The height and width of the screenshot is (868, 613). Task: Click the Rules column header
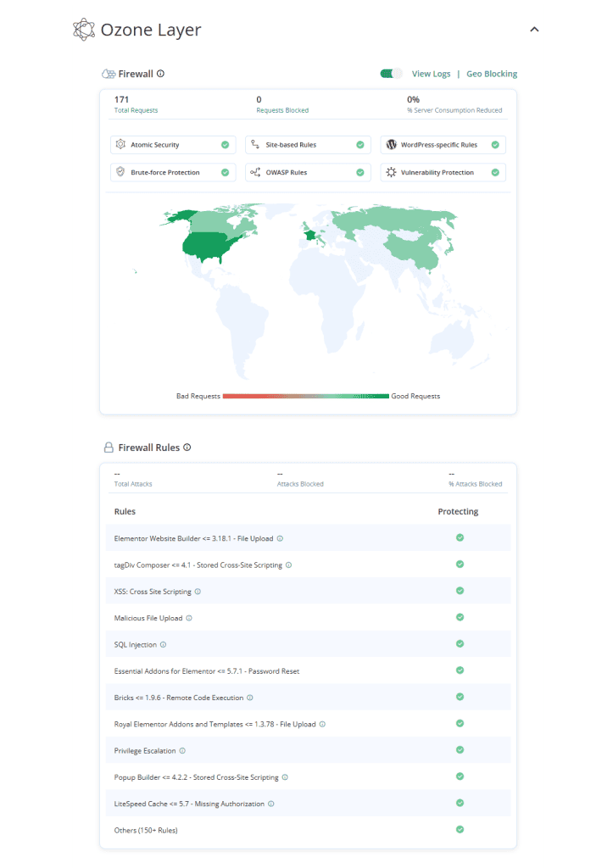125,511
